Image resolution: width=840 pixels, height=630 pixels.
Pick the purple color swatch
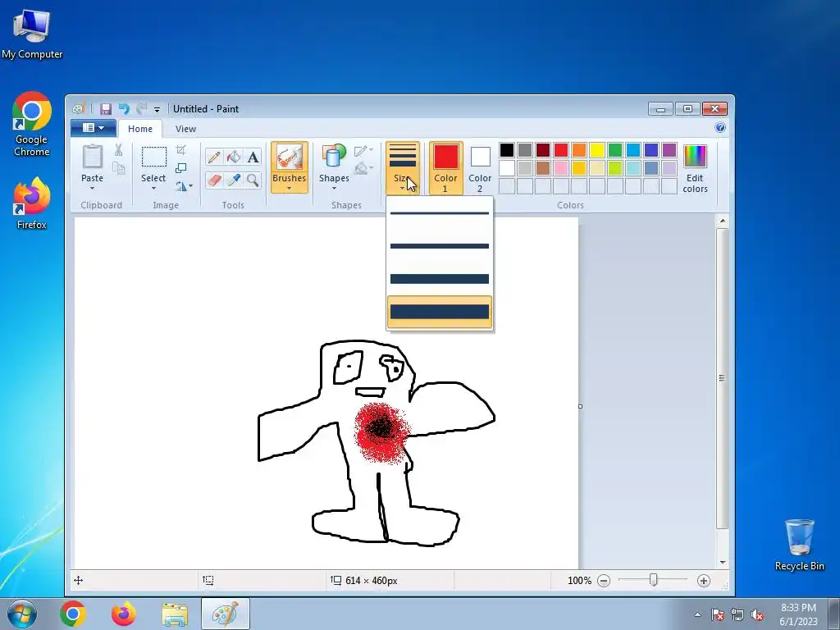pyautogui.click(x=669, y=150)
